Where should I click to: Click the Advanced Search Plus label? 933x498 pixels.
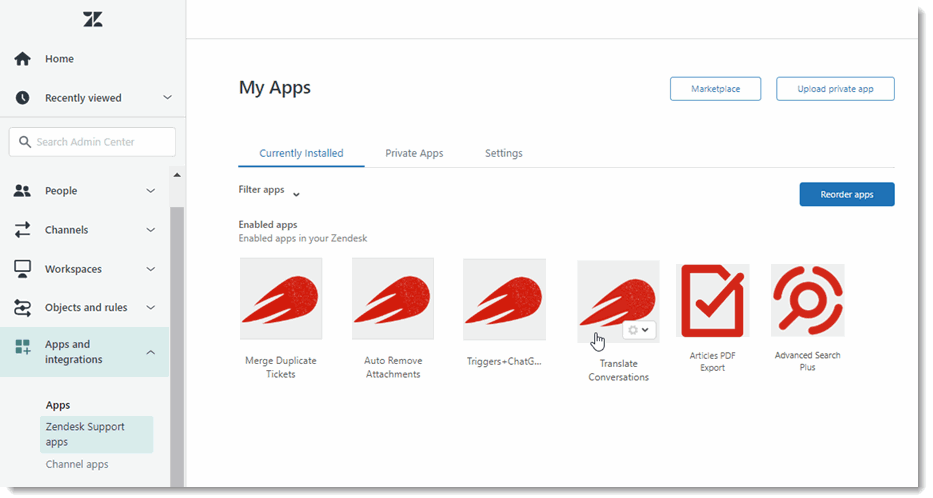[807, 361]
